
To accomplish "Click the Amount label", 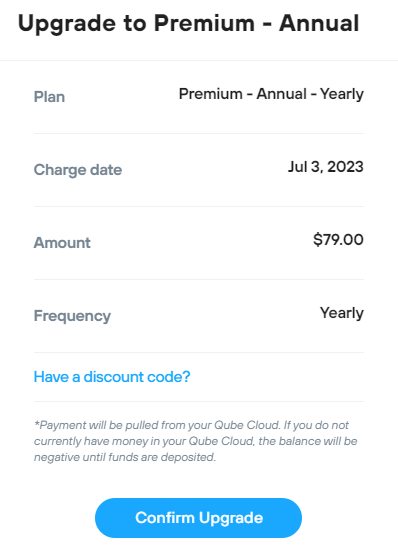I will pyautogui.click(x=62, y=243).
